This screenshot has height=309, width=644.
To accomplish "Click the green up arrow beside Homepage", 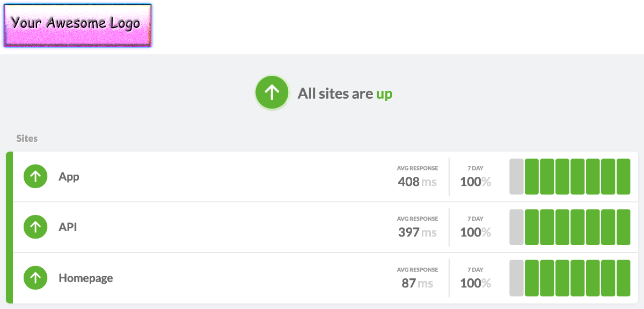I will click(35, 278).
